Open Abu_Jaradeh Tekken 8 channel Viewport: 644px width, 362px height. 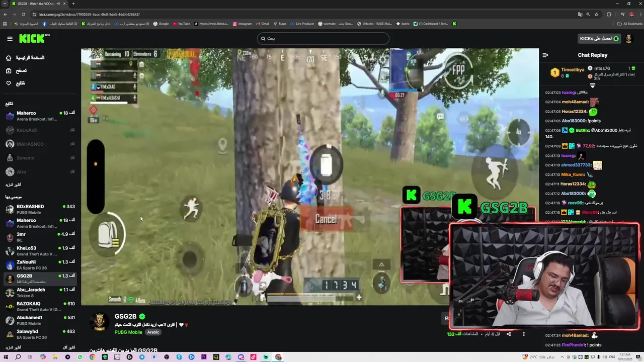click(x=40, y=293)
